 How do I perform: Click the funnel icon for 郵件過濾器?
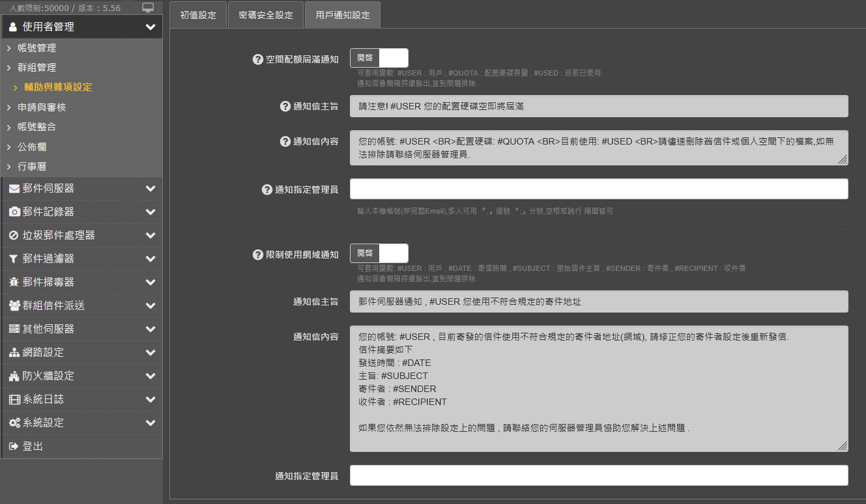[x=14, y=259]
